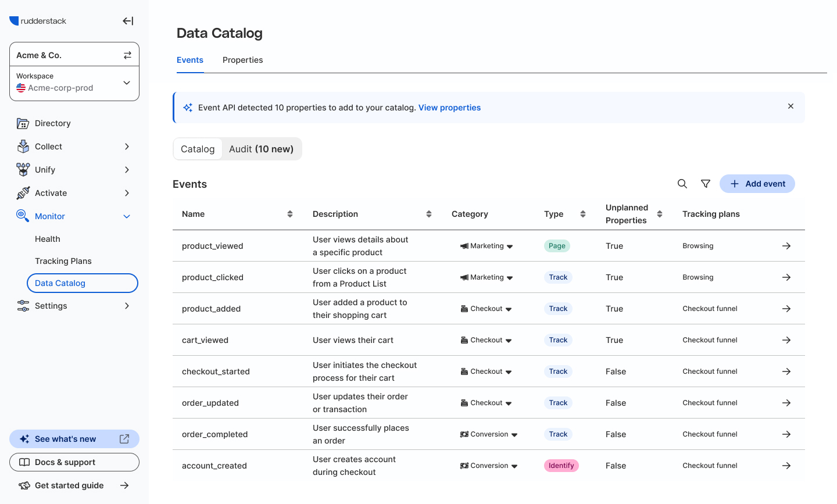Click the Activate sidebar icon

[x=23, y=193]
